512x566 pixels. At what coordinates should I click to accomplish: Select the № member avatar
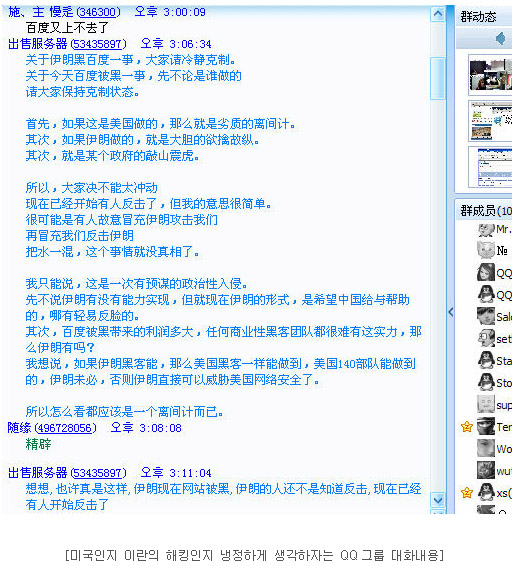tap(486, 250)
